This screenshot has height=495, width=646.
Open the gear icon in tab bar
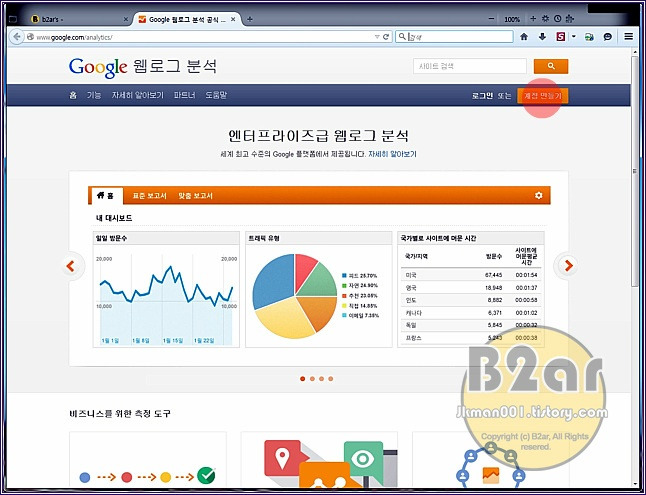[x=545, y=19]
